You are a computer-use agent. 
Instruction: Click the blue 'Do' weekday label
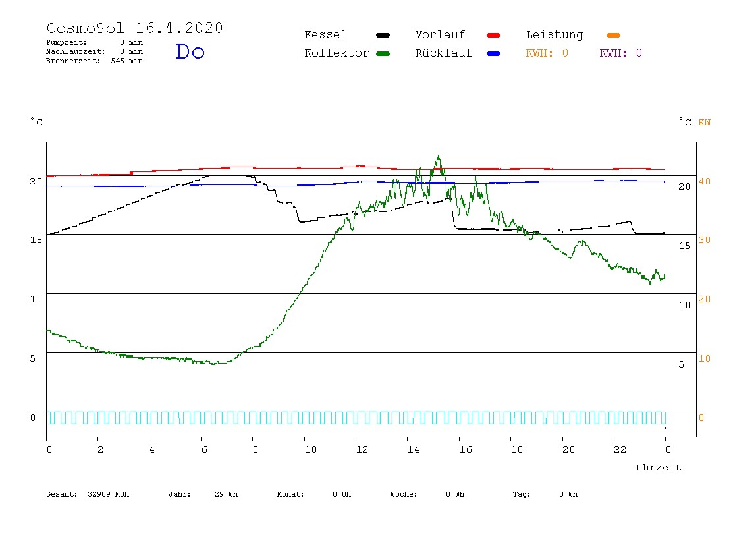tap(190, 51)
